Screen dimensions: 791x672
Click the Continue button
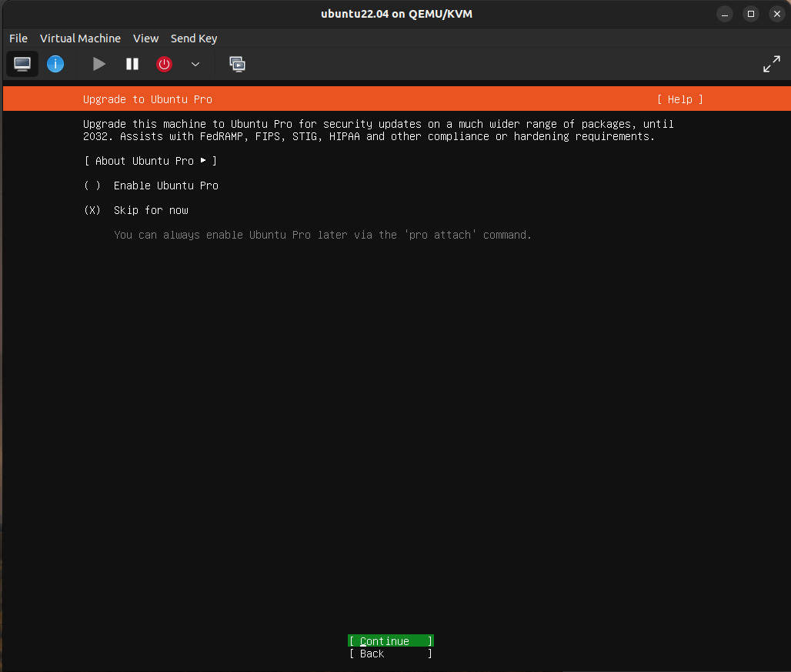[390, 640]
